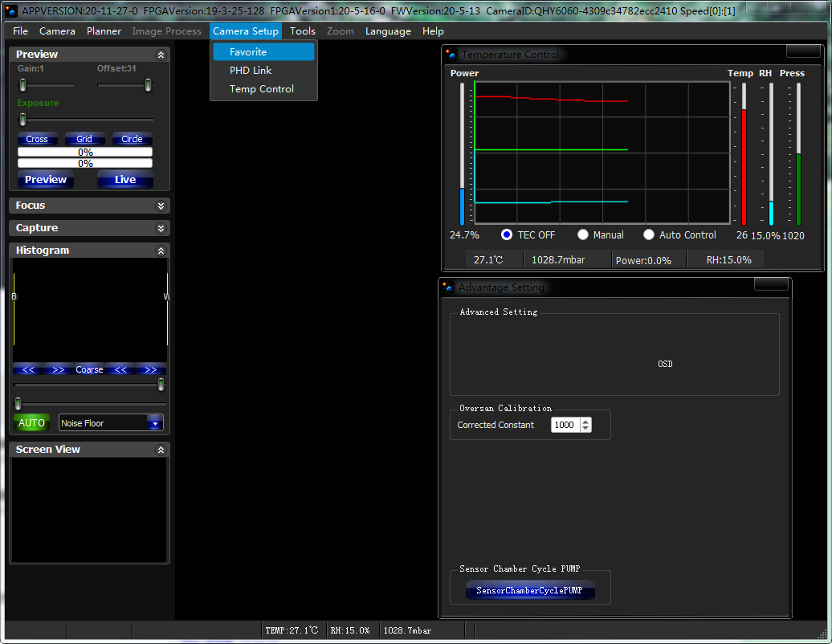The width and height of the screenshot is (832, 644).
Task: Select the TEC OFF radio button
Action: pyautogui.click(x=507, y=234)
